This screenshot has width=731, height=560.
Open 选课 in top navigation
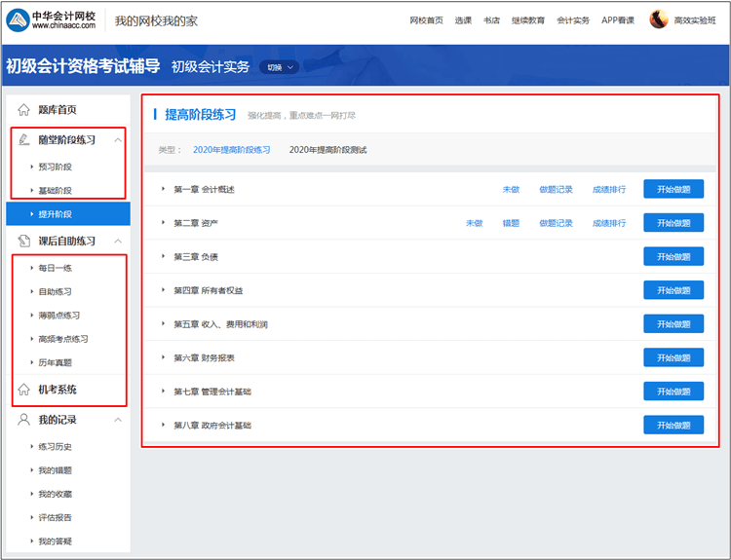pos(463,20)
